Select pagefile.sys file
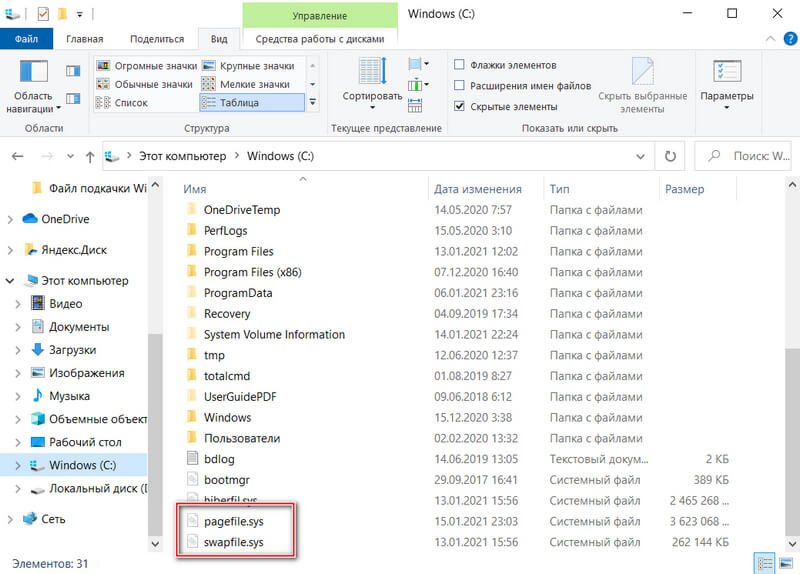The height and width of the screenshot is (574, 800). 234,521
